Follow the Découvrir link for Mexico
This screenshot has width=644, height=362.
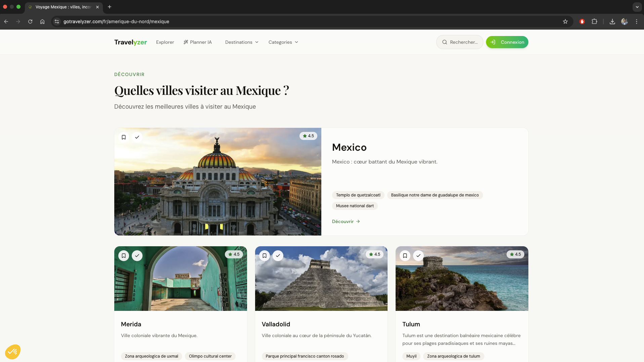(x=346, y=221)
